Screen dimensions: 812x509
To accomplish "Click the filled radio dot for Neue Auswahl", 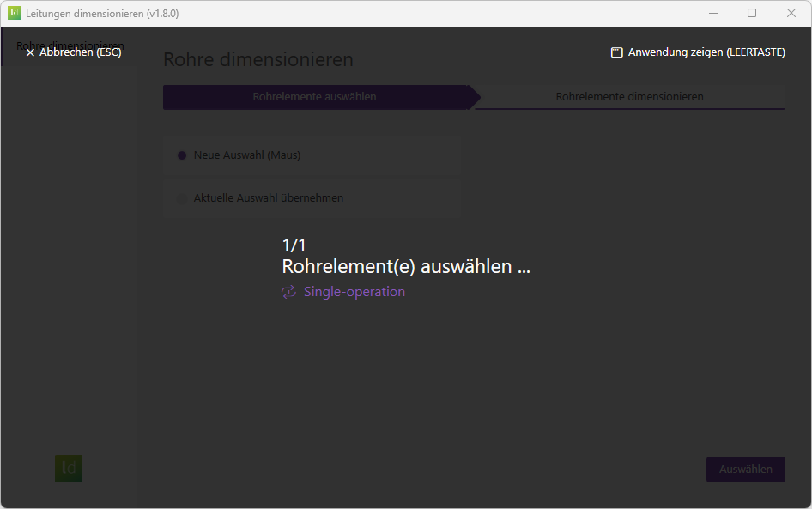I will [x=181, y=155].
